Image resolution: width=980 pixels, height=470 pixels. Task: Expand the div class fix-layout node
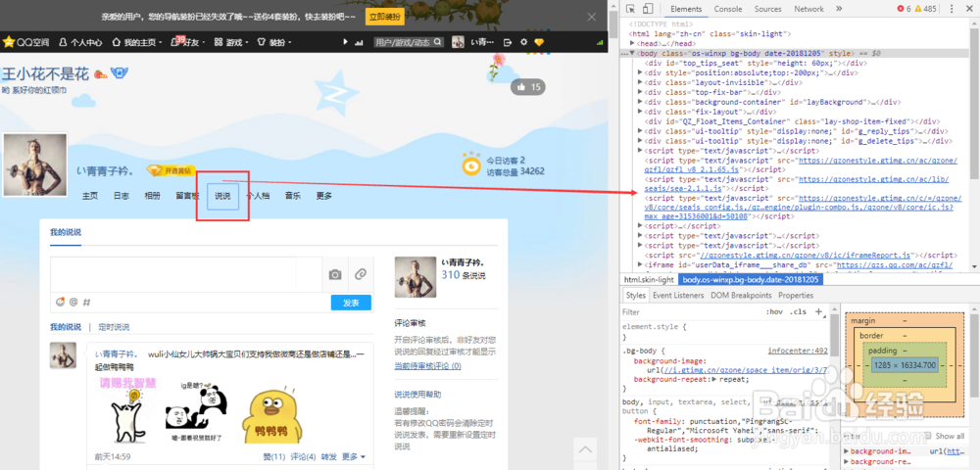coord(640,111)
